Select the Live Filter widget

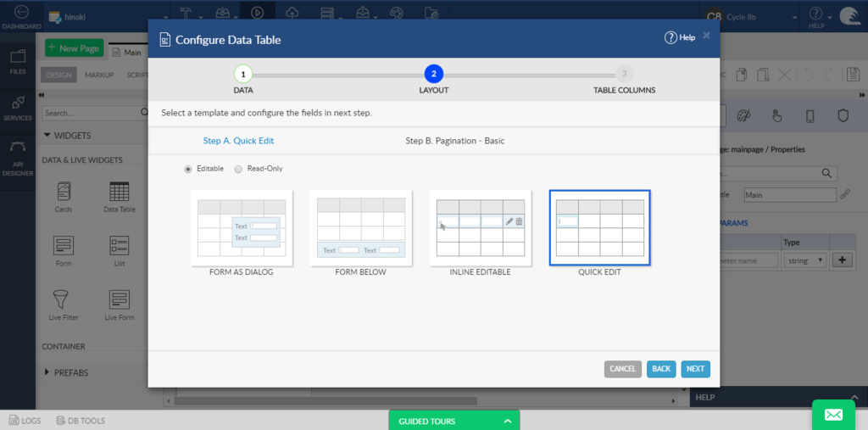click(63, 305)
